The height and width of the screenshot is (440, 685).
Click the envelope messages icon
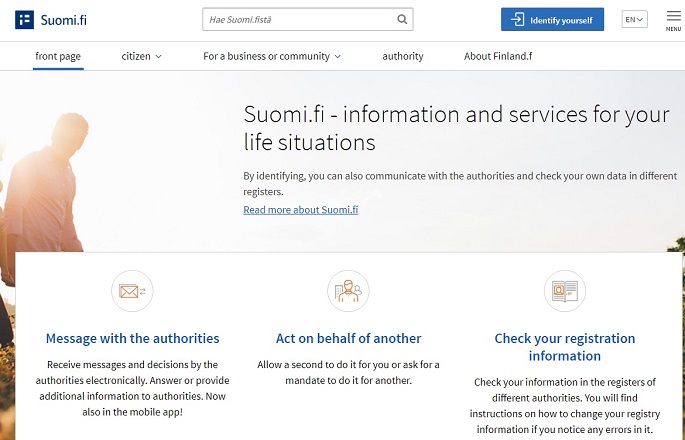[132, 292]
